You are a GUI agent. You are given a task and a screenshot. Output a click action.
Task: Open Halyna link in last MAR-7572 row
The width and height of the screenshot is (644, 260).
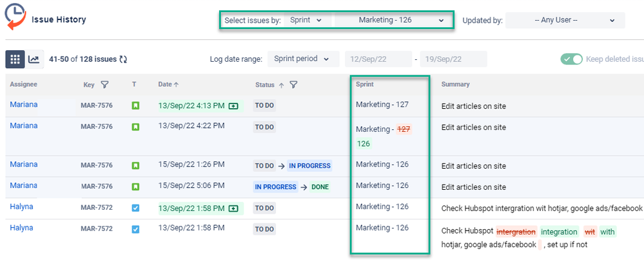[21, 228]
